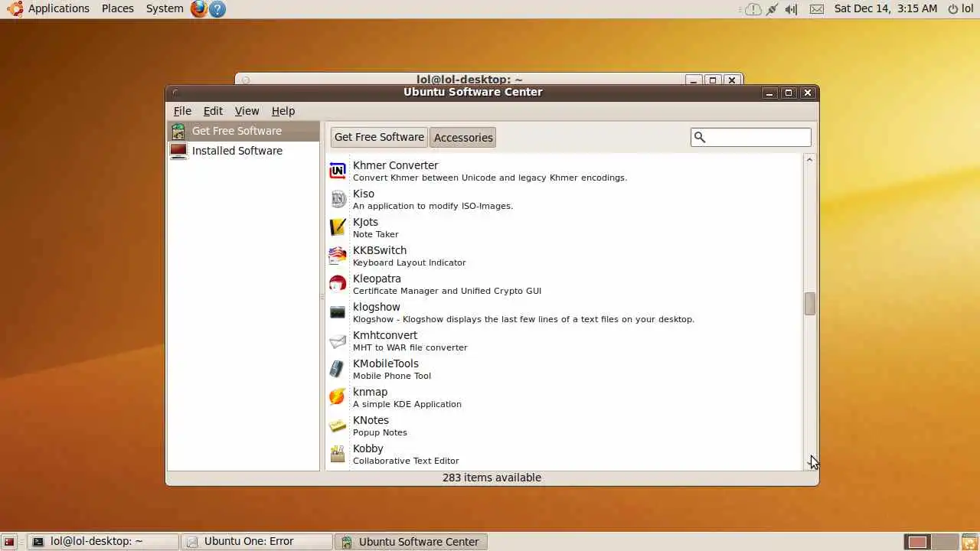The width and height of the screenshot is (980, 551).
Task: Open the Edit menu
Action: [x=213, y=111]
